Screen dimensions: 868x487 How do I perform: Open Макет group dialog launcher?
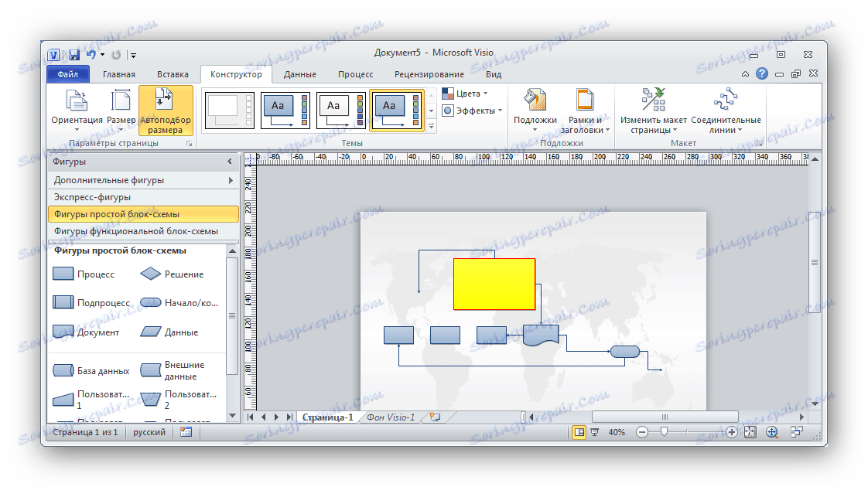[x=760, y=143]
